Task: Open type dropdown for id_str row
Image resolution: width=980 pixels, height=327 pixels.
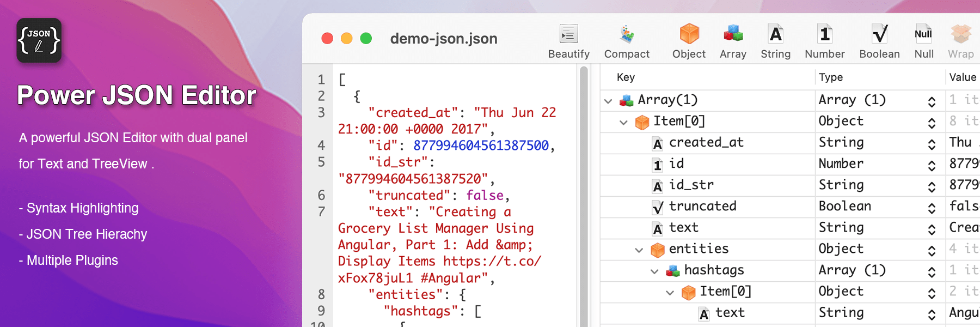Action: (x=932, y=186)
